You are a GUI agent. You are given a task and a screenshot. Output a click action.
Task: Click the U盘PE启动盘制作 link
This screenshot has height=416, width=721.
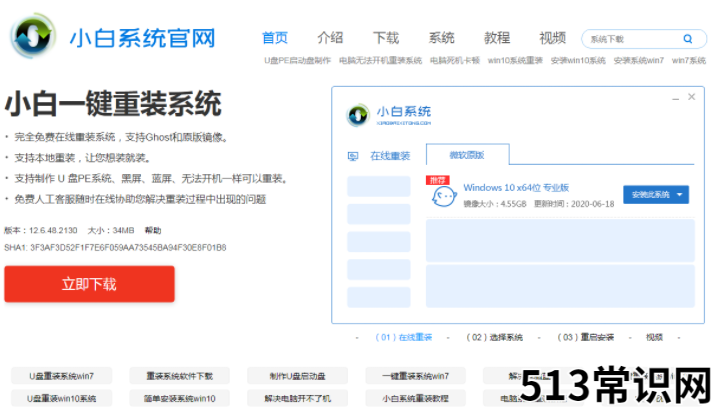pos(298,61)
